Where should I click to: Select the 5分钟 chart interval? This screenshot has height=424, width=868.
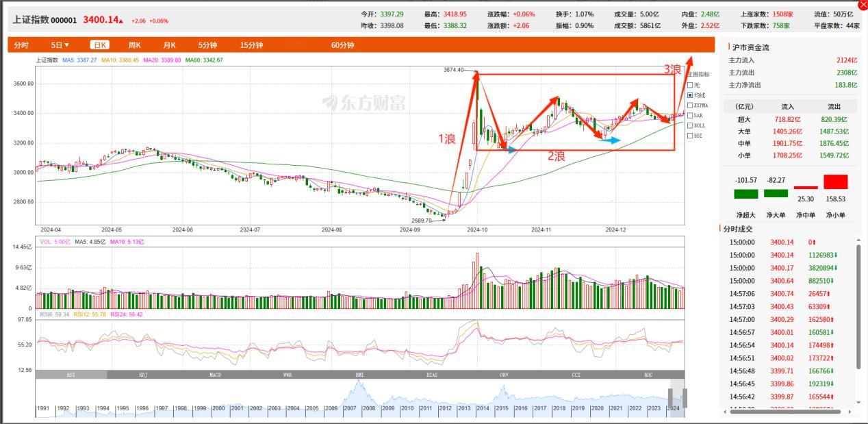click(207, 45)
